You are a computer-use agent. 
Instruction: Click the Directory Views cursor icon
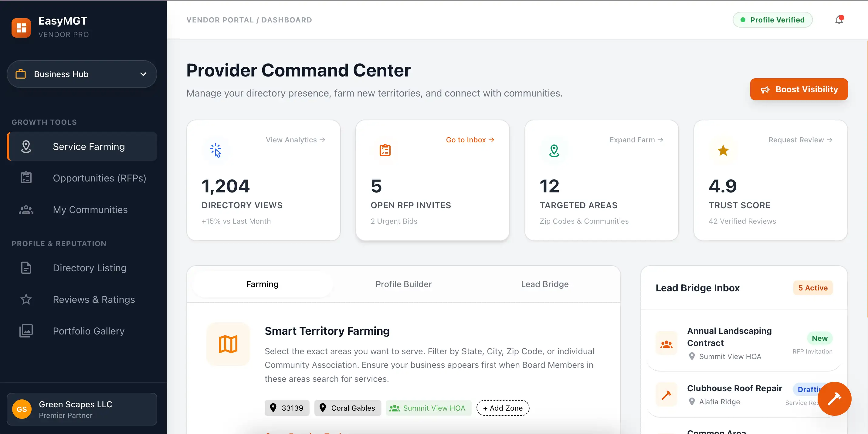coord(216,150)
